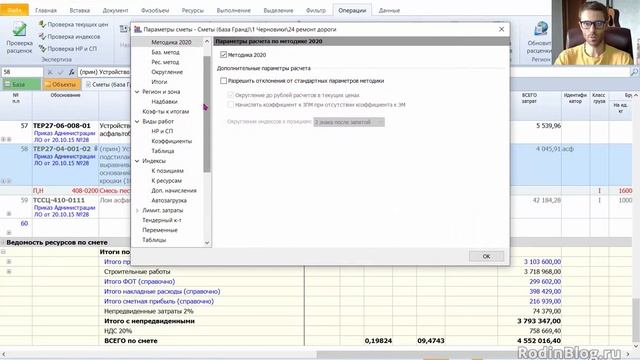Select Доп. начисления tree item

[174, 191]
